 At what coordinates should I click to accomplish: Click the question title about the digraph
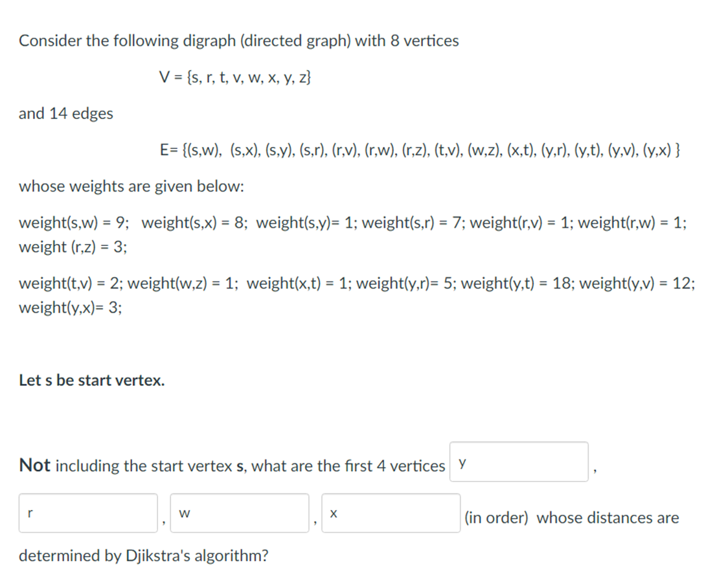point(239,40)
